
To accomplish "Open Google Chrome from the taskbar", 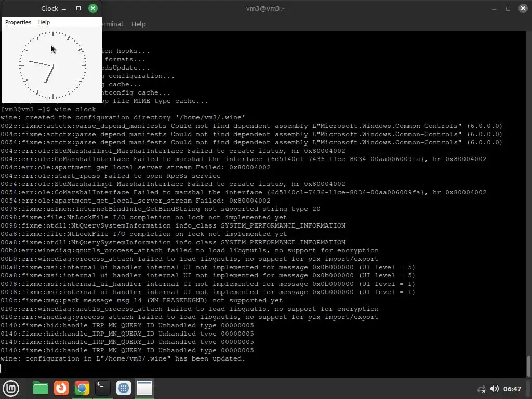I will 82,388.
